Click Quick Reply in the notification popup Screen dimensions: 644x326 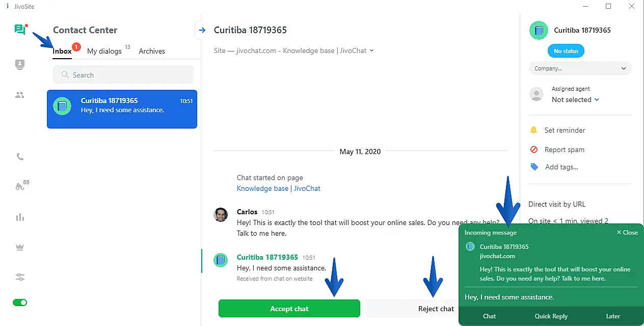pyautogui.click(x=551, y=316)
